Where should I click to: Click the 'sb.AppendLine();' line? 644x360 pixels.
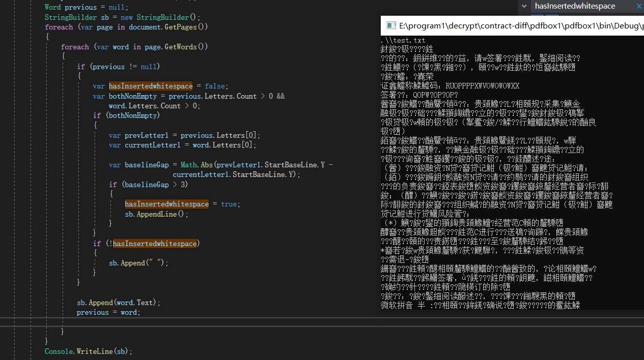pos(156,214)
